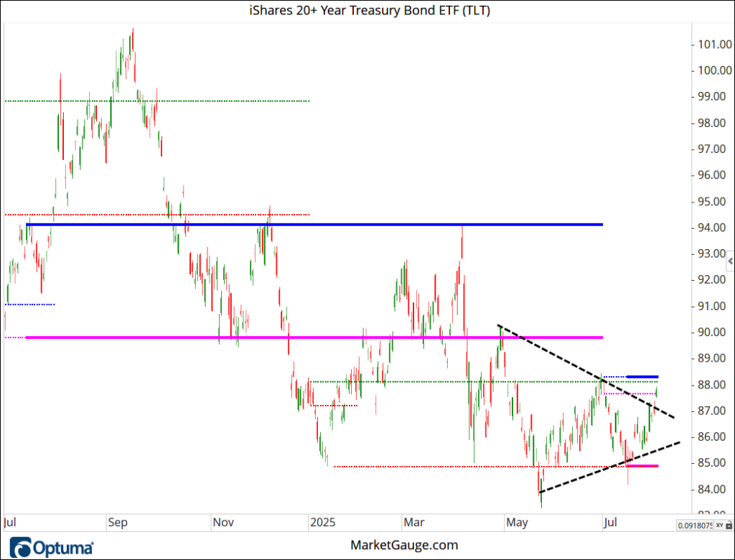Click the 2025 label on date axis
The image size is (735, 560).
tap(322, 522)
